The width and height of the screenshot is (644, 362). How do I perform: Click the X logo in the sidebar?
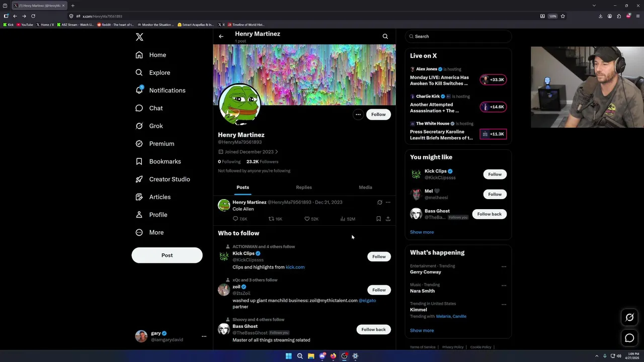pos(139,37)
